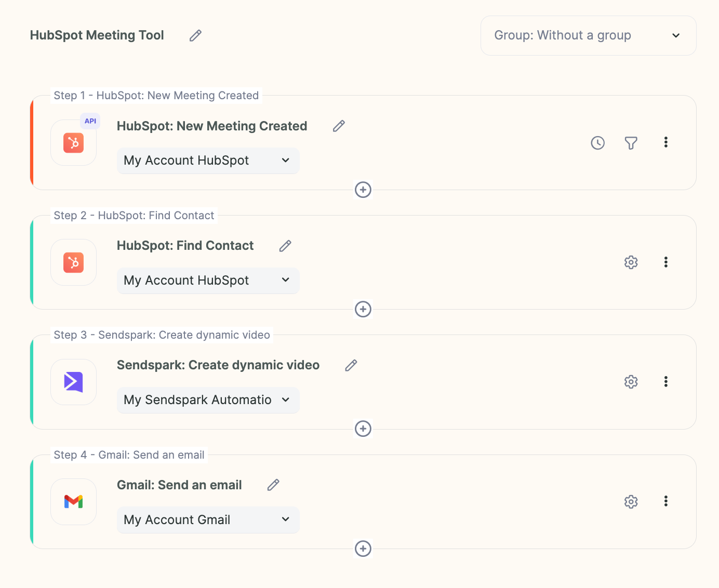Add a step after HubSpot: New Meeting Created
This screenshot has width=719, height=588.
point(363,190)
